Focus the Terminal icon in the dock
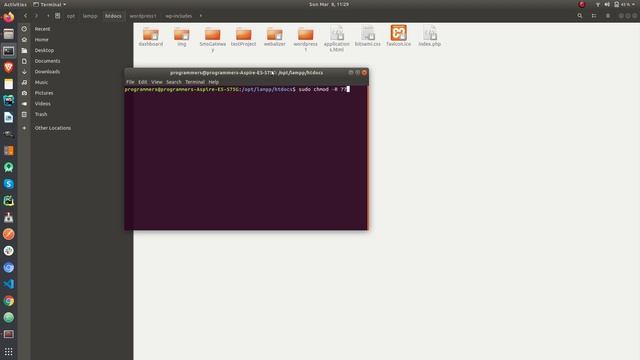The height and width of the screenshot is (360, 640). 9,51
